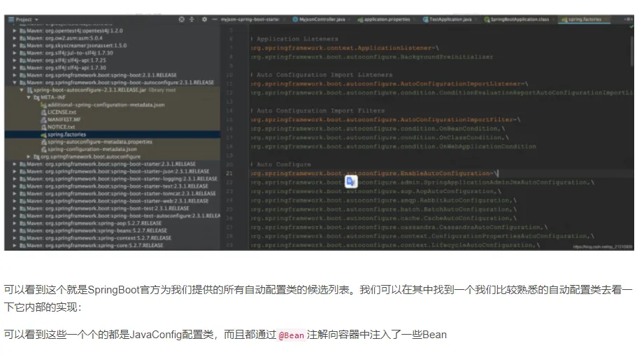Expand Maven: spring-boot-starter-tomcat:2.3.1.RELEASE
644x355 pixels.
click(x=15, y=194)
